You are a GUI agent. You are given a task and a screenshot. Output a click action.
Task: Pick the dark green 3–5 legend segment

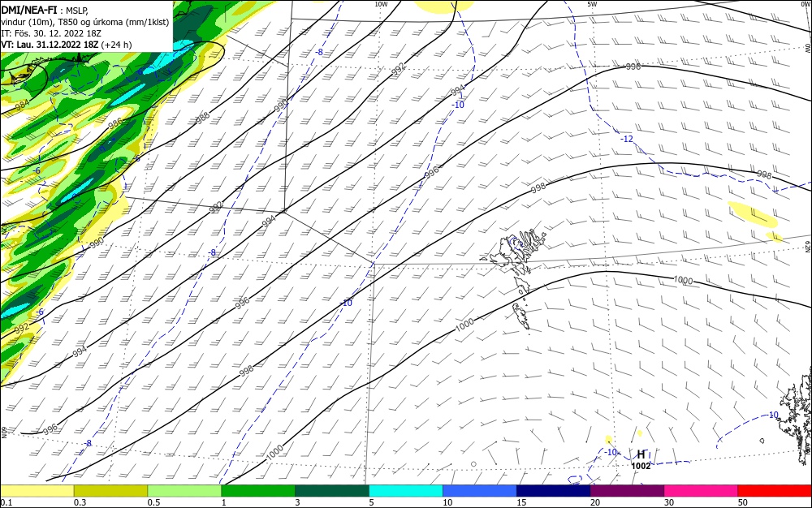click(x=332, y=491)
